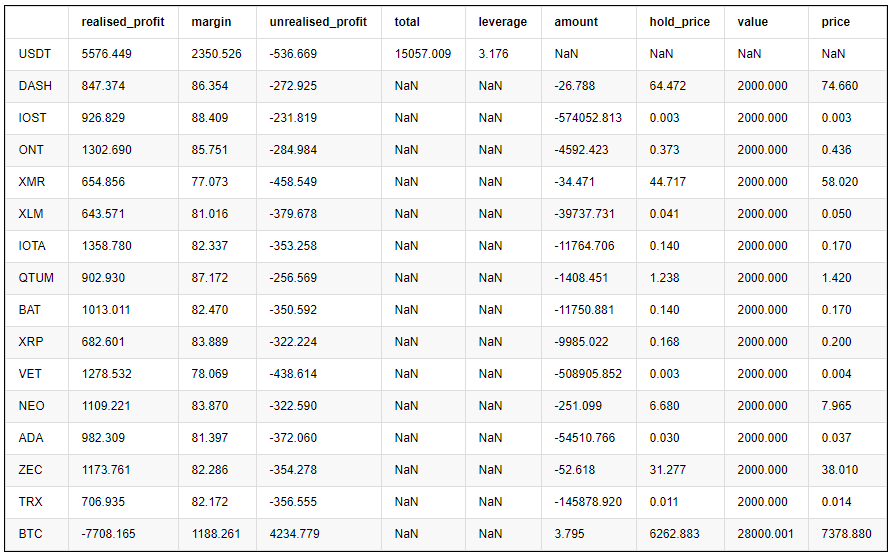This screenshot has height=557, width=895.
Task: Click BTC realised profit -7708.165
Action: [x=108, y=534]
